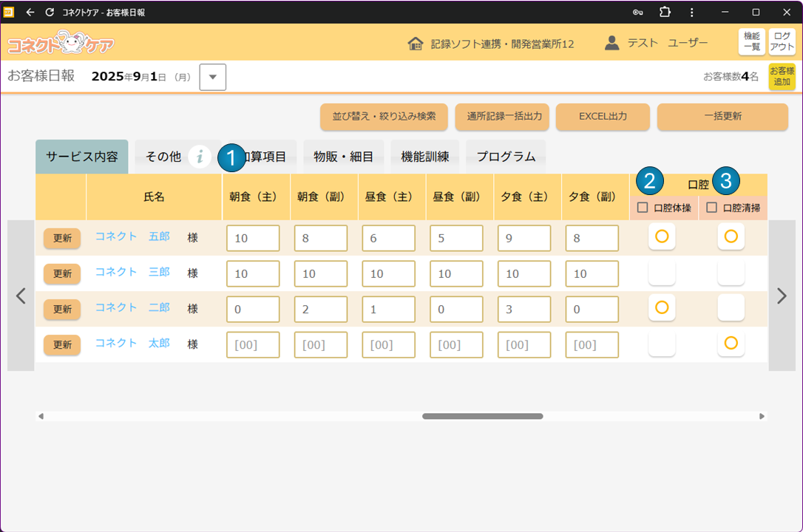803x532 pixels.
Task: Switch to the 機能訓練 tab
Action: 425,157
